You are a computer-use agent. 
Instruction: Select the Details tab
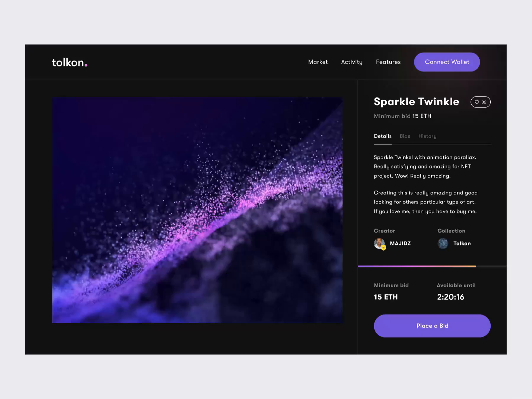click(383, 136)
